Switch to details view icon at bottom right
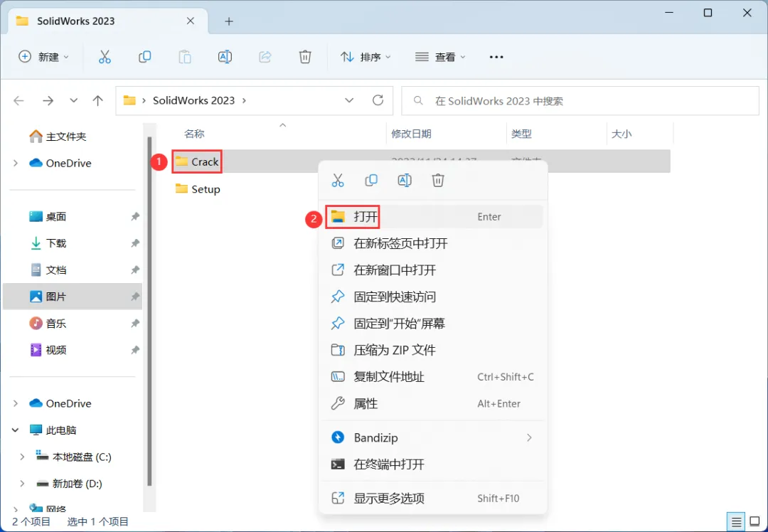 [735, 522]
